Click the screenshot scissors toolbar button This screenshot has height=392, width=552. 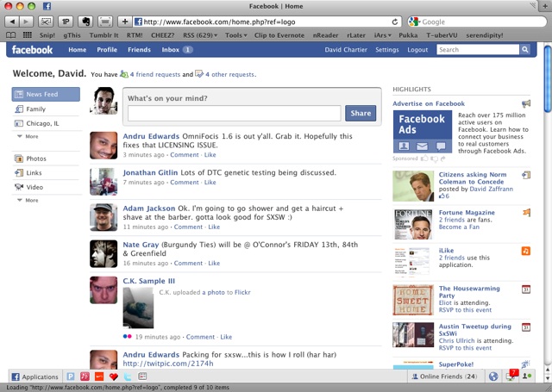[x=46, y=22]
